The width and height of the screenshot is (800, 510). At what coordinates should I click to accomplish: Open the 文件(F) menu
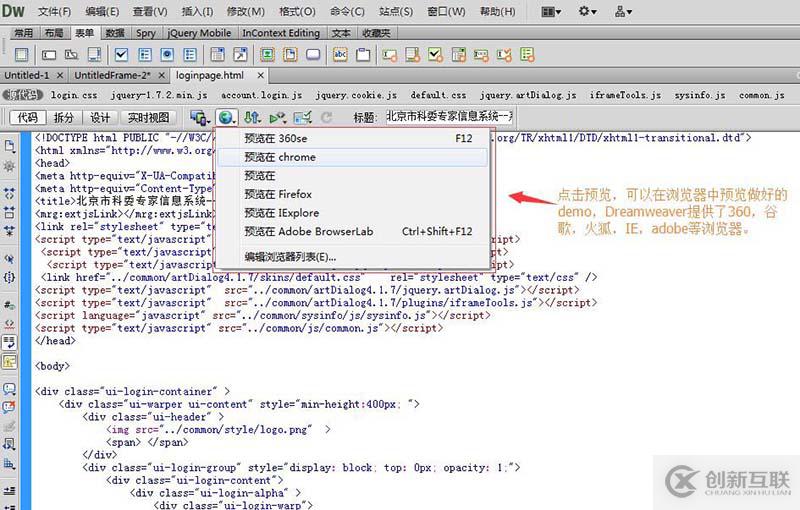pyautogui.click(x=55, y=11)
